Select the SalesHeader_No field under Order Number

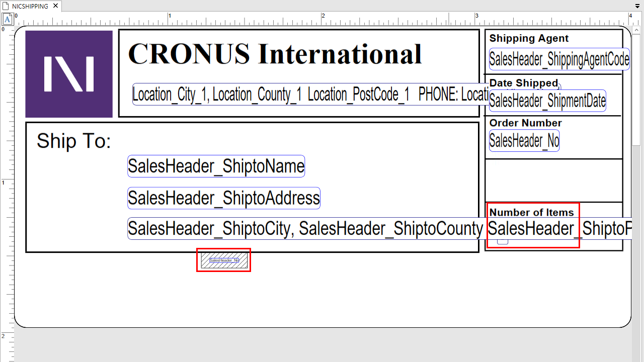click(524, 141)
